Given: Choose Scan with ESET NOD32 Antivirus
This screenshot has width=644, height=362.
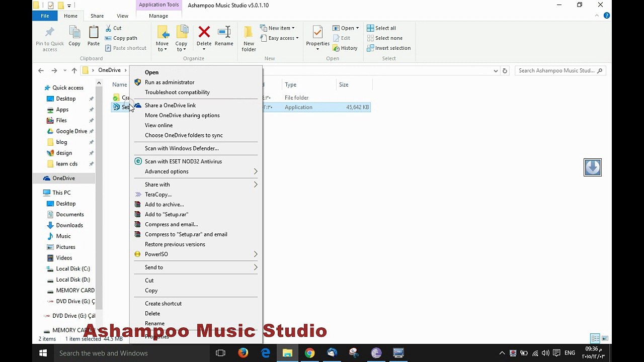Looking at the screenshot, I should [x=196, y=161].
